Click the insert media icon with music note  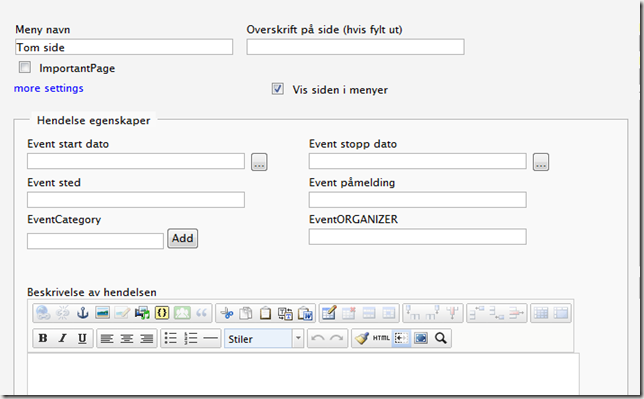tap(142, 313)
